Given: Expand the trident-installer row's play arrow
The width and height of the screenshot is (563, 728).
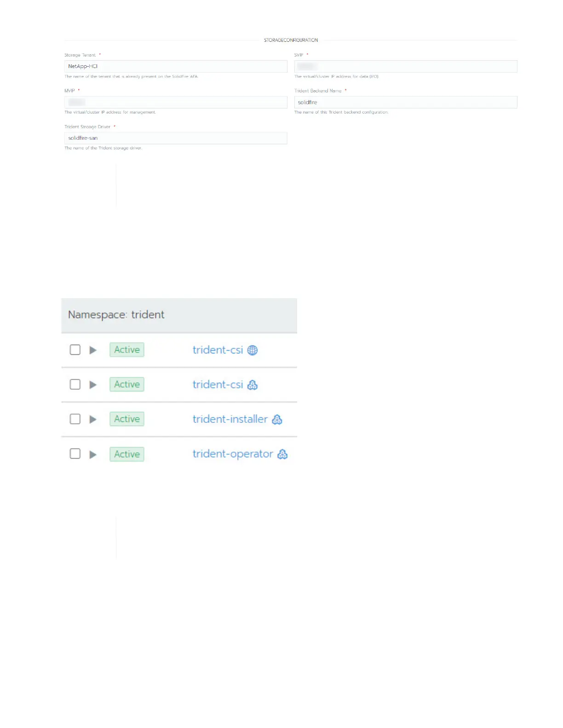Looking at the screenshot, I should tap(93, 419).
